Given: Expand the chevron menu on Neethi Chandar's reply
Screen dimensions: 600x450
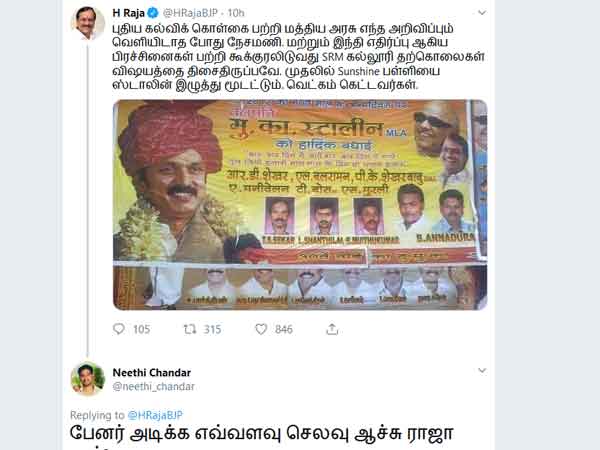Looking at the screenshot, I should pos(482,370).
